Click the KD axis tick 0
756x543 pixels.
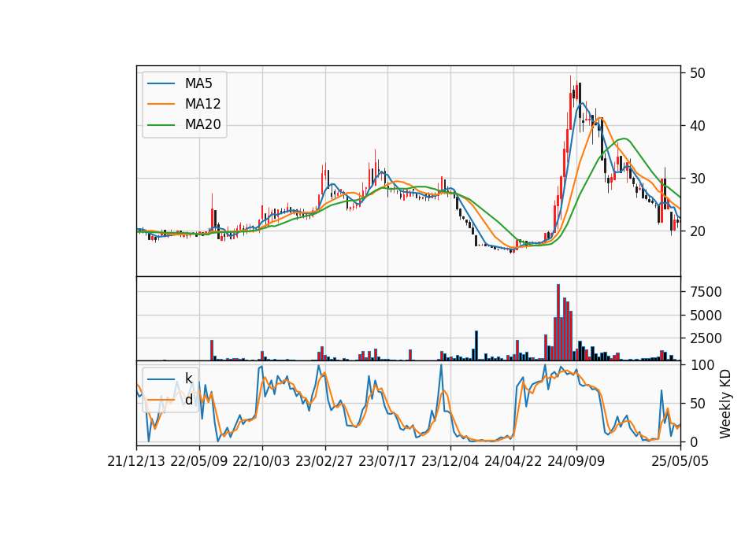[693, 441]
